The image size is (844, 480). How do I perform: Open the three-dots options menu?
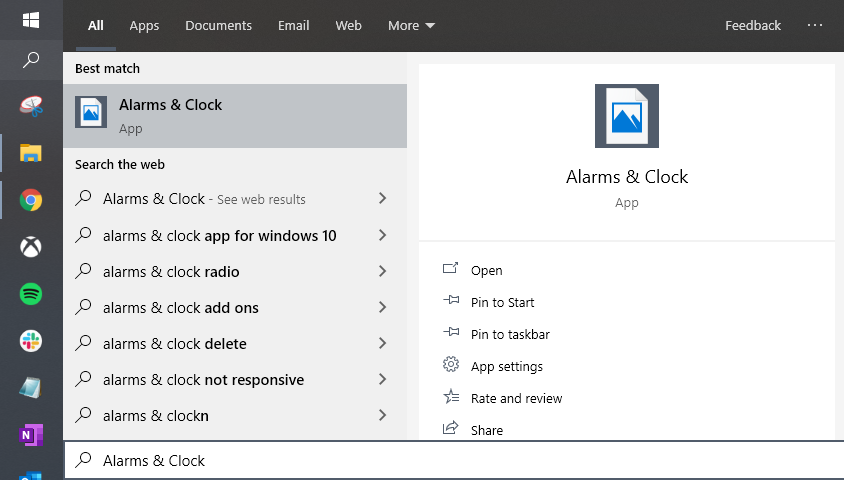tap(814, 25)
